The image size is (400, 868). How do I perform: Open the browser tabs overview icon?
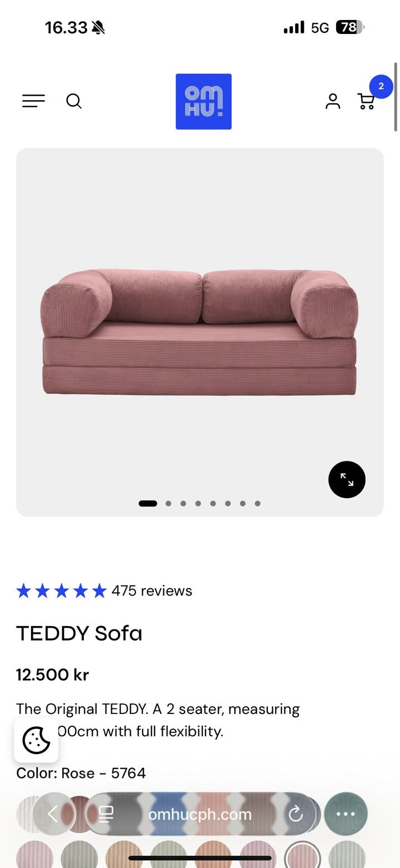(x=106, y=815)
